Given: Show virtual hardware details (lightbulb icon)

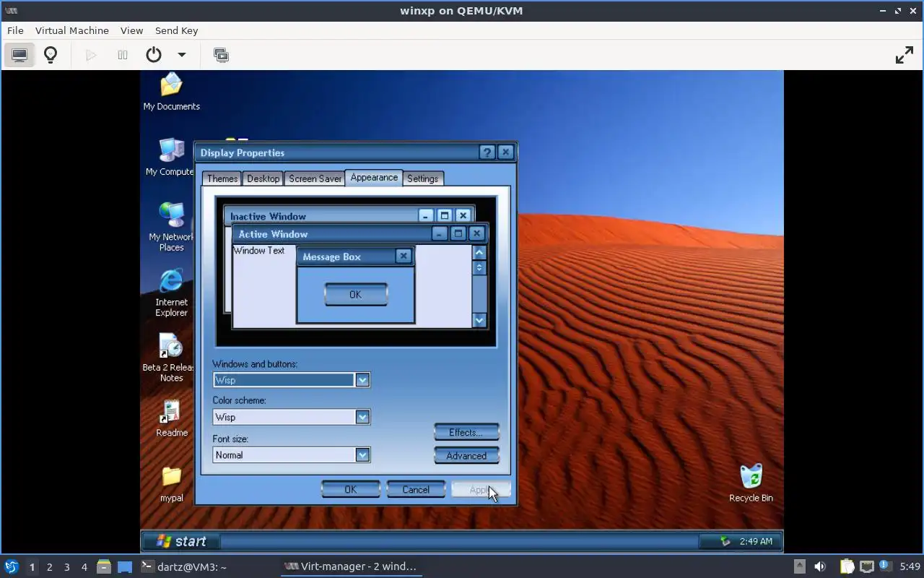Looking at the screenshot, I should (x=51, y=55).
